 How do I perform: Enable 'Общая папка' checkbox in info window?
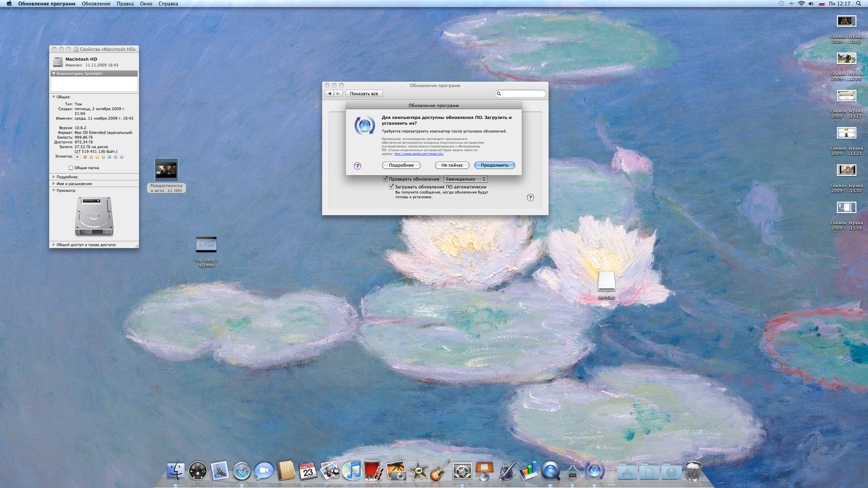71,168
